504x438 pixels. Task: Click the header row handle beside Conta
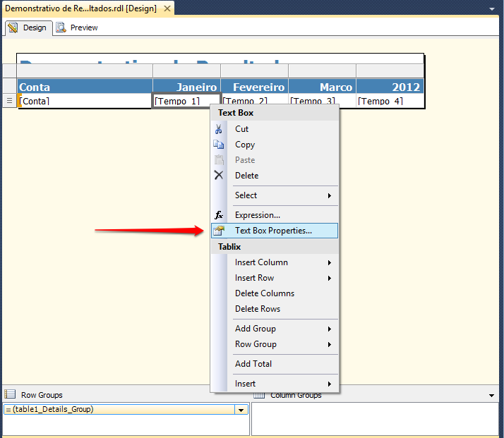tap(10, 86)
